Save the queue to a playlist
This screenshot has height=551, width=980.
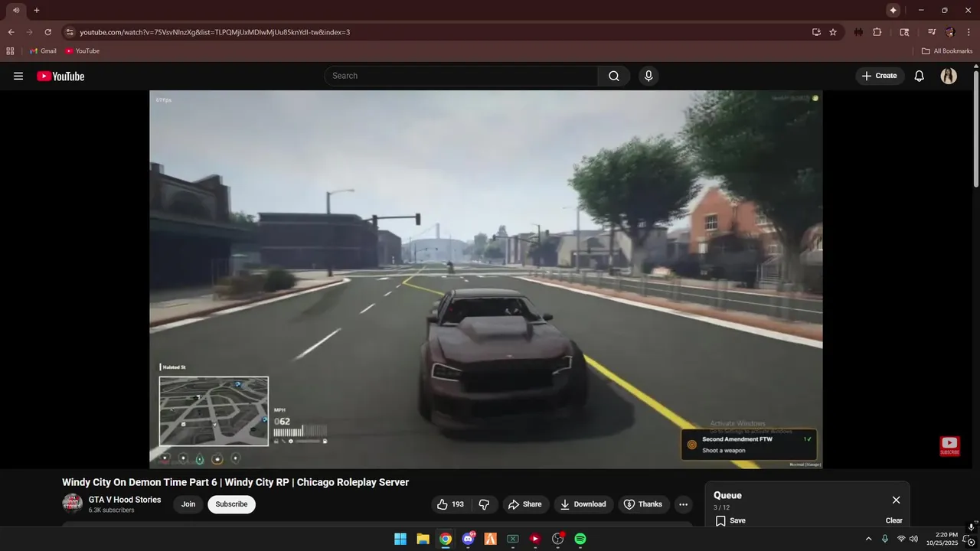click(x=730, y=520)
